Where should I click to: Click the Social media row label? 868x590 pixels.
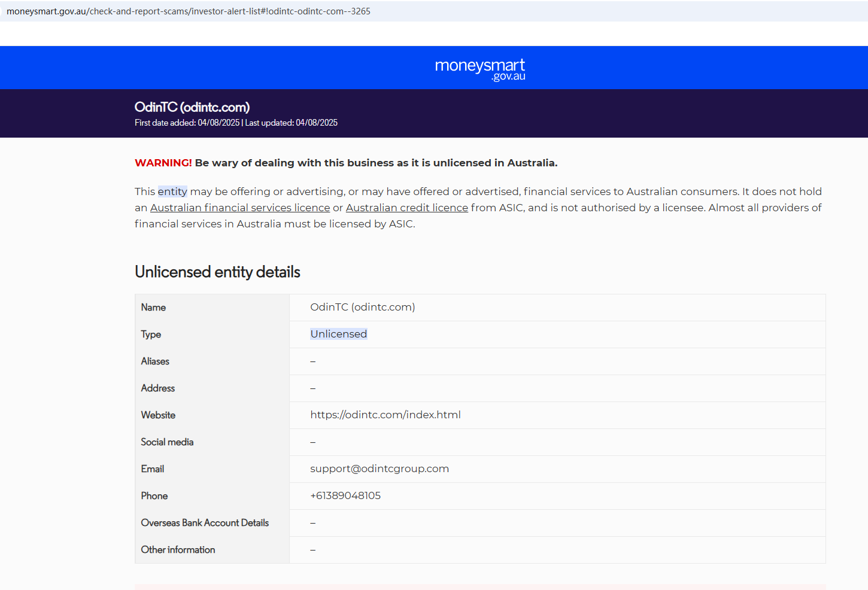167,442
